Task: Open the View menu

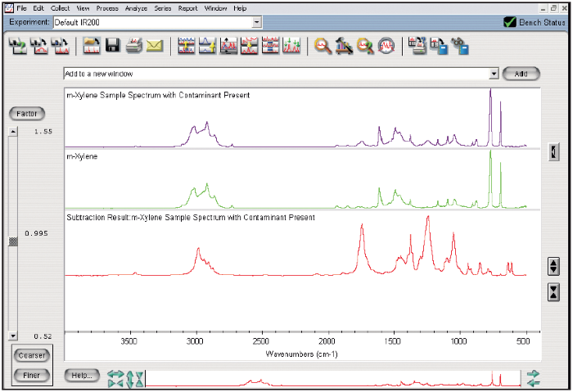Action: click(x=83, y=8)
